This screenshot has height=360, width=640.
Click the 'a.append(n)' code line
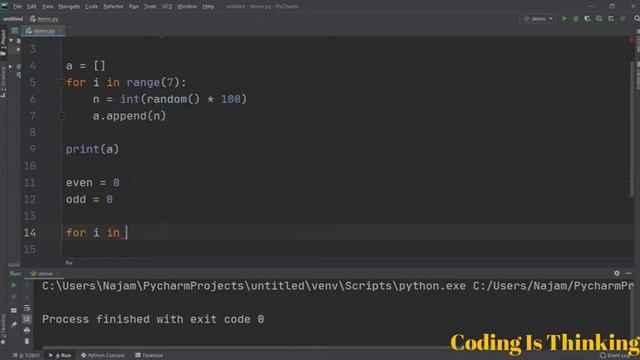tap(129, 116)
